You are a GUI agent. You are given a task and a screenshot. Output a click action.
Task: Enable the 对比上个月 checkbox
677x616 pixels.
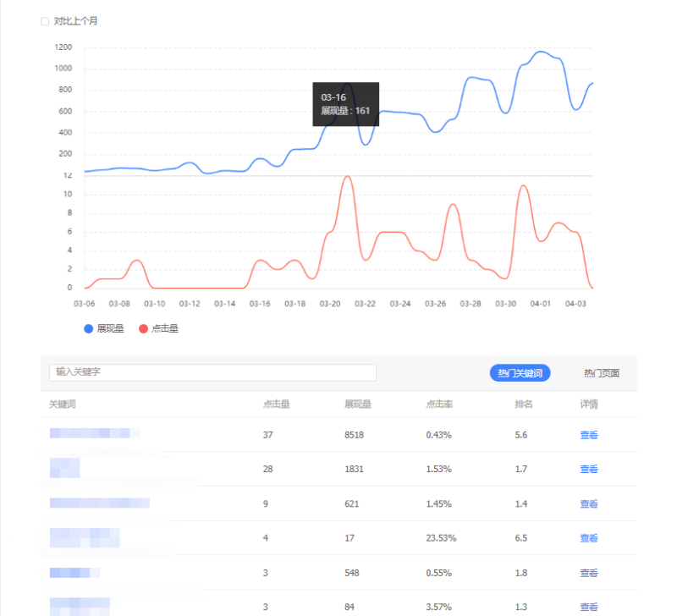[45, 21]
